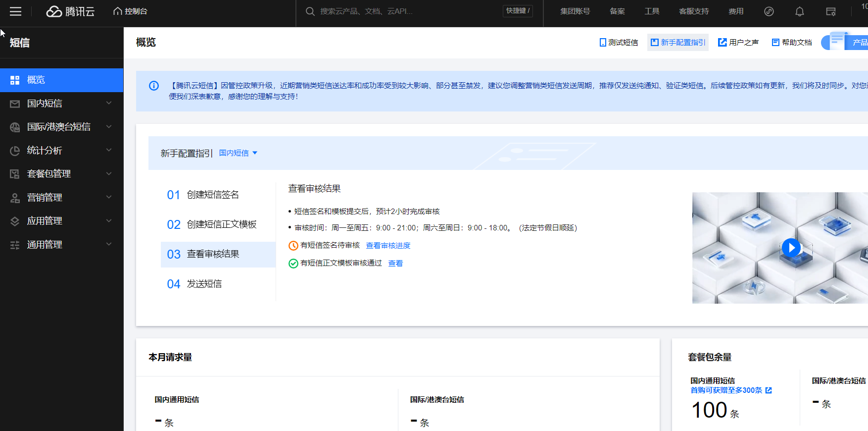Expand 国内短信 chevron
The height and width of the screenshot is (431, 868).
pyautogui.click(x=109, y=103)
